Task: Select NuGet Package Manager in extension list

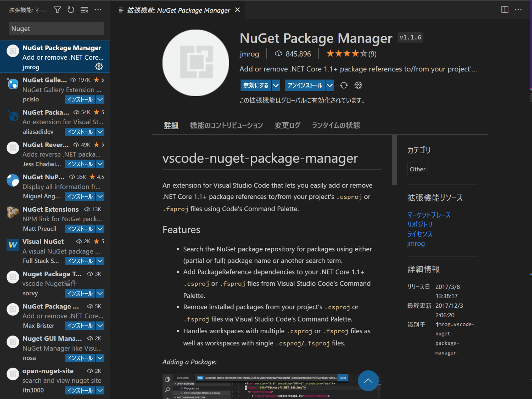Action: pyautogui.click(x=55, y=57)
